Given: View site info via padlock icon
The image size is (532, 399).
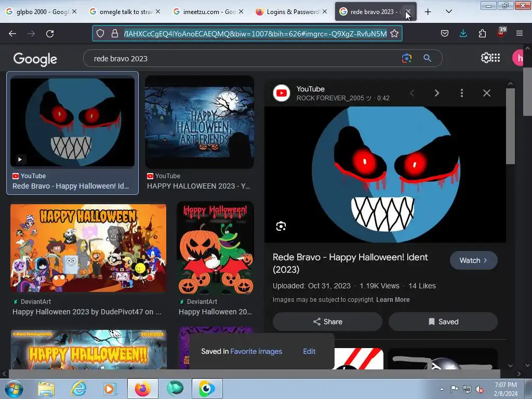Looking at the screenshot, I should [x=115, y=34].
